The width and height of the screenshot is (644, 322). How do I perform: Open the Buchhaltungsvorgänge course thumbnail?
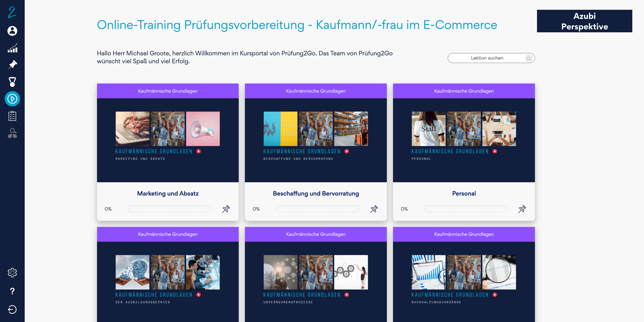point(463,272)
